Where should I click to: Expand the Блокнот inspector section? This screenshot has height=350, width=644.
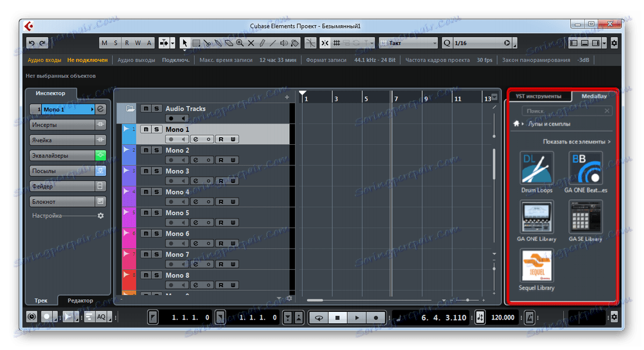click(63, 202)
